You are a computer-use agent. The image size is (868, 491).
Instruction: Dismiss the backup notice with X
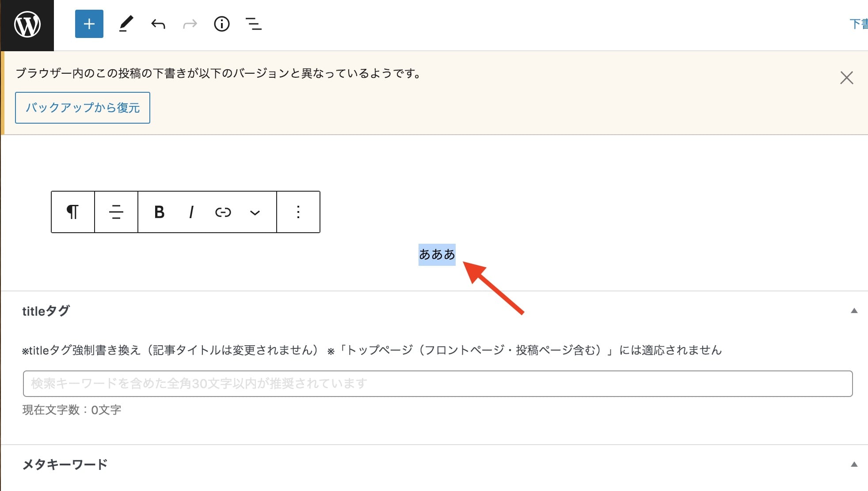coord(846,78)
